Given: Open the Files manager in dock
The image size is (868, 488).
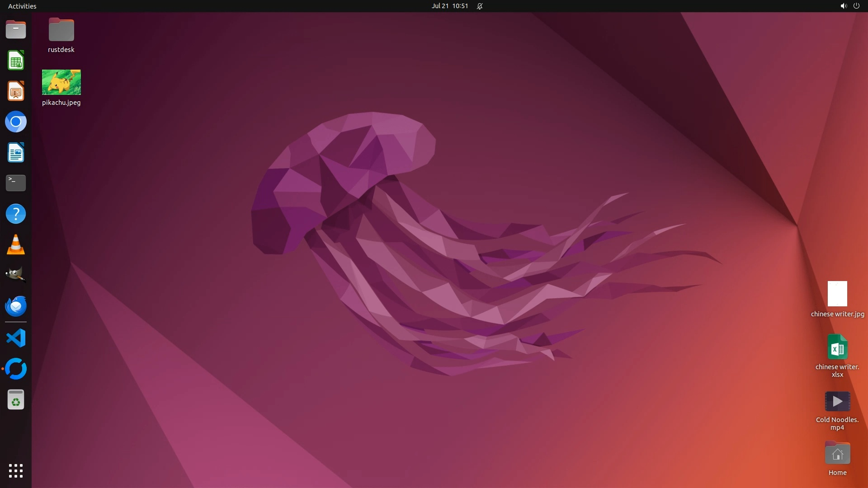Looking at the screenshot, I should (16, 30).
